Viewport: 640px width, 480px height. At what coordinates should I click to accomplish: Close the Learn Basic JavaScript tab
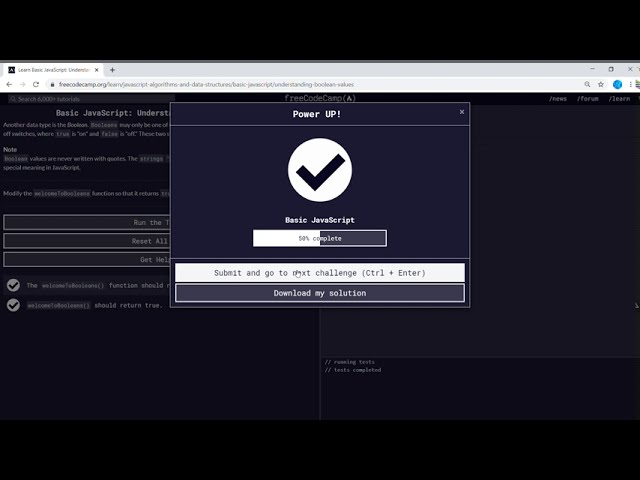pyautogui.click(x=97, y=70)
